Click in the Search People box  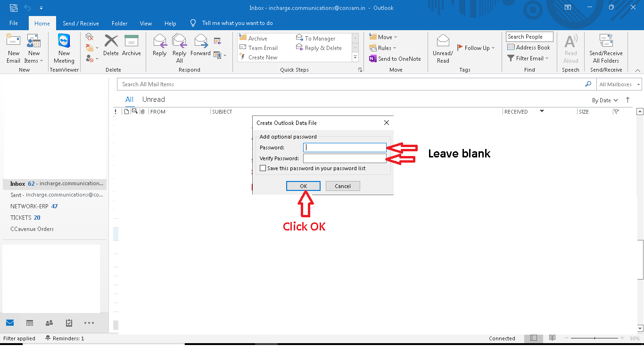coord(529,37)
